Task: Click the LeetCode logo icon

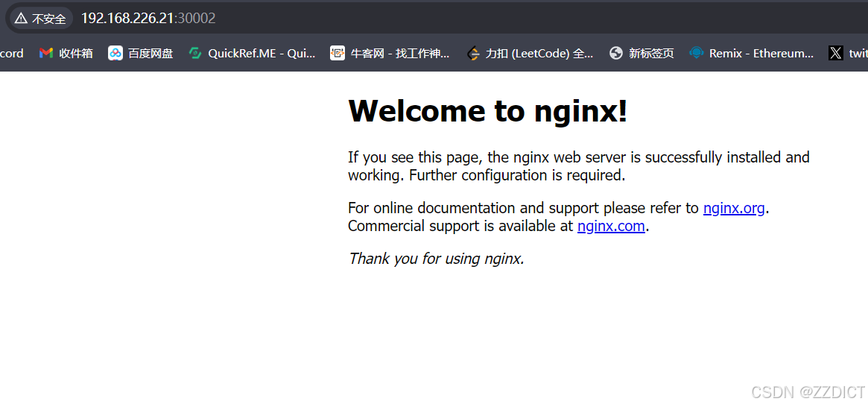Action: click(473, 53)
